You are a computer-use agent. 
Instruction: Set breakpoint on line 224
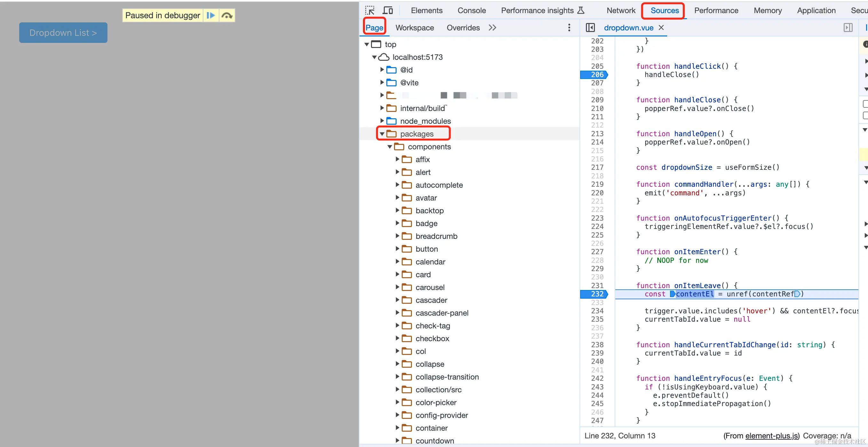(x=597, y=226)
